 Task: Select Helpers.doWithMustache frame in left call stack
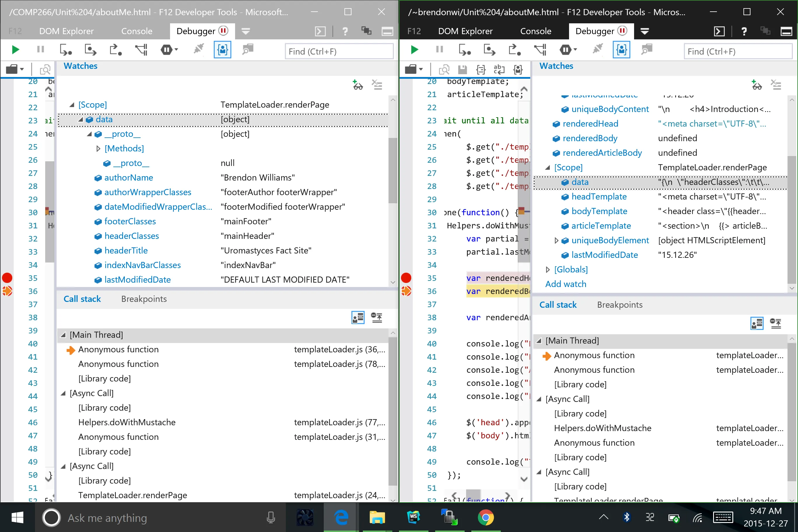coord(127,422)
